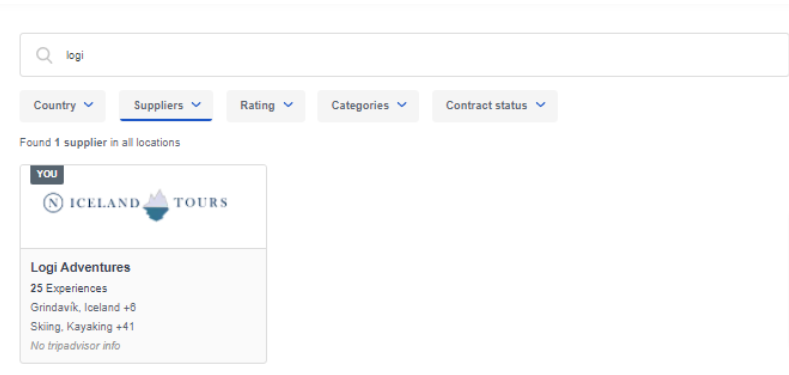Click 'Grindavík, Iceland +6' locations text
The image size is (789, 375).
coord(84,308)
